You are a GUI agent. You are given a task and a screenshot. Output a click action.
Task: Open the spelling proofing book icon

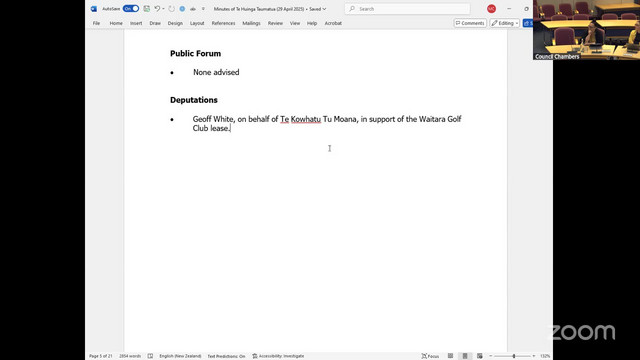point(150,356)
